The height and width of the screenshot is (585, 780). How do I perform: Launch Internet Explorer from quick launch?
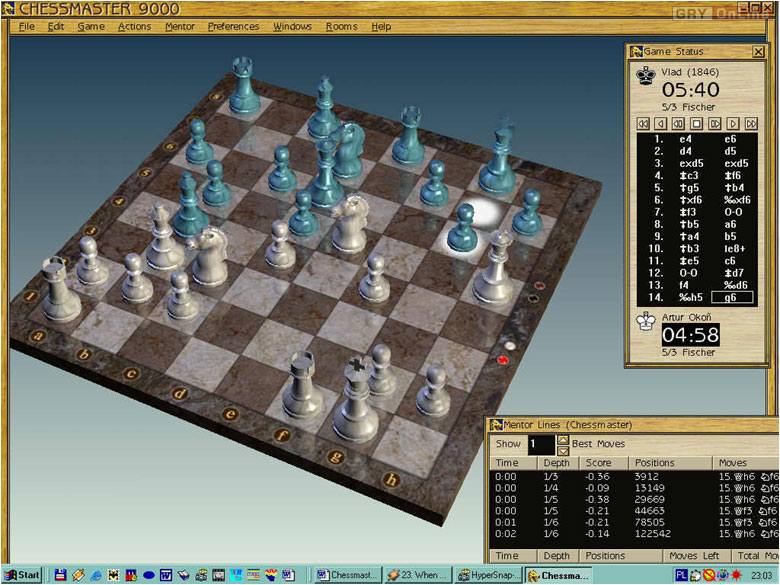(96, 575)
